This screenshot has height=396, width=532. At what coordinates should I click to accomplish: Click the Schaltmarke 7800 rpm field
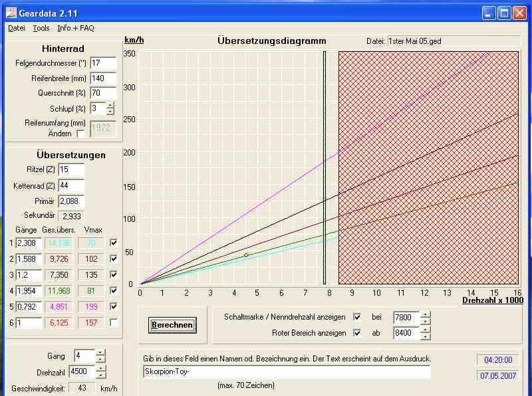tap(406, 318)
